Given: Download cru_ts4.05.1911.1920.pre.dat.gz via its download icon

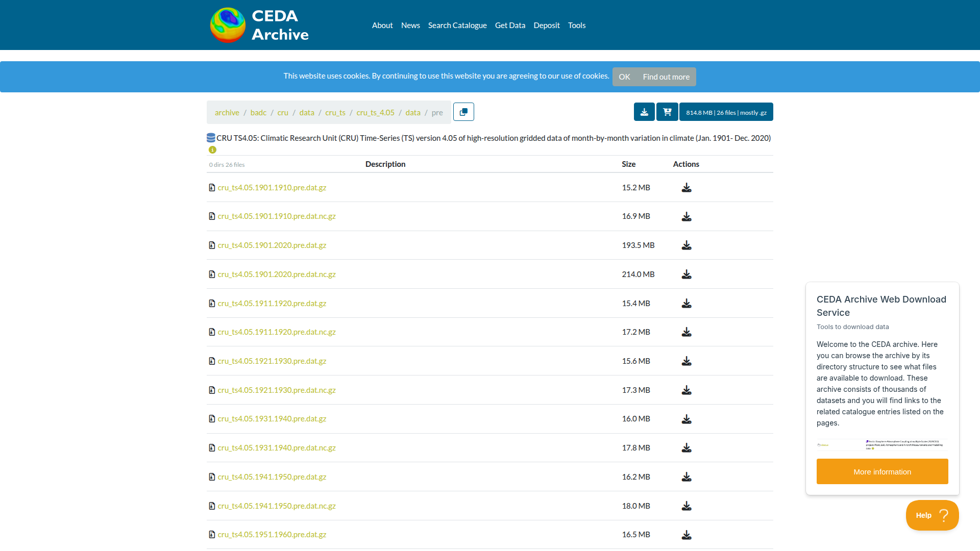Looking at the screenshot, I should coord(687,304).
